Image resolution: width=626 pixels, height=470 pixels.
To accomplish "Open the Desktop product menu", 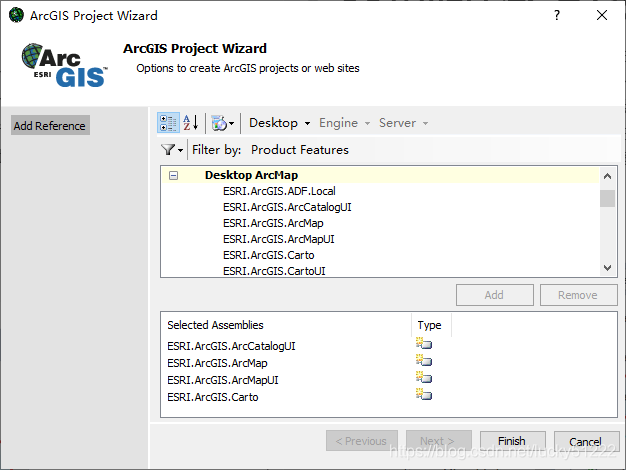I will click(279, 123).
